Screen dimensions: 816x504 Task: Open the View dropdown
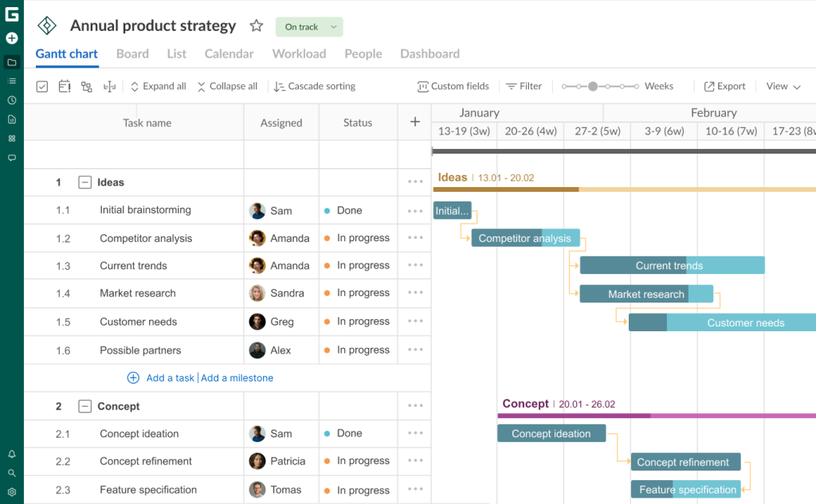coord(782,86)
